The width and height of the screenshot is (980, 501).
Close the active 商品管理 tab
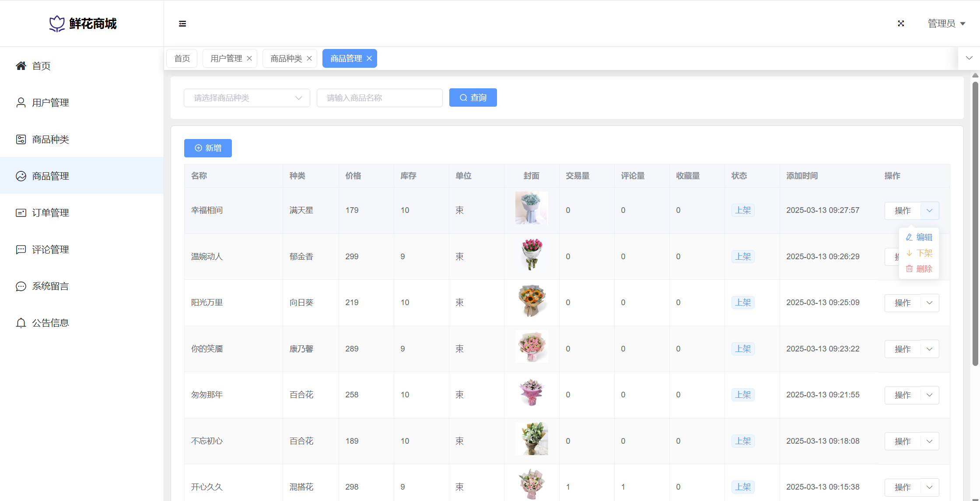pos(369,59)
